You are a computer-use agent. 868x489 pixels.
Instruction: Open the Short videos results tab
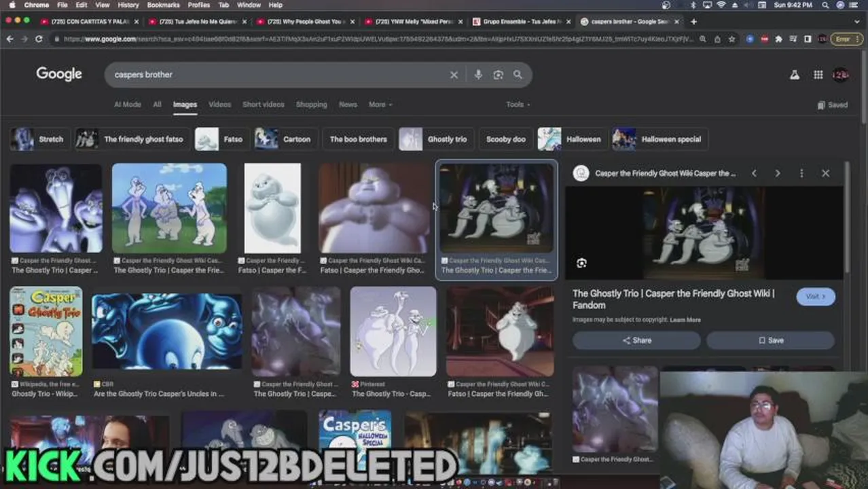click(x=263, y=105)
